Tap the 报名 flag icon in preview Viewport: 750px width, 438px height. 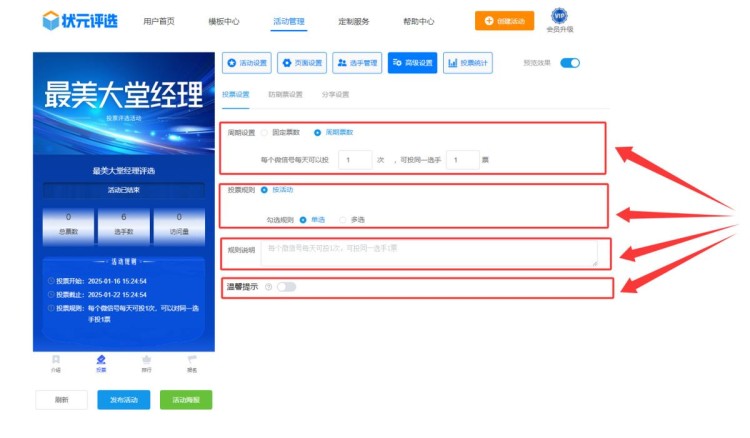pos(192,359)
